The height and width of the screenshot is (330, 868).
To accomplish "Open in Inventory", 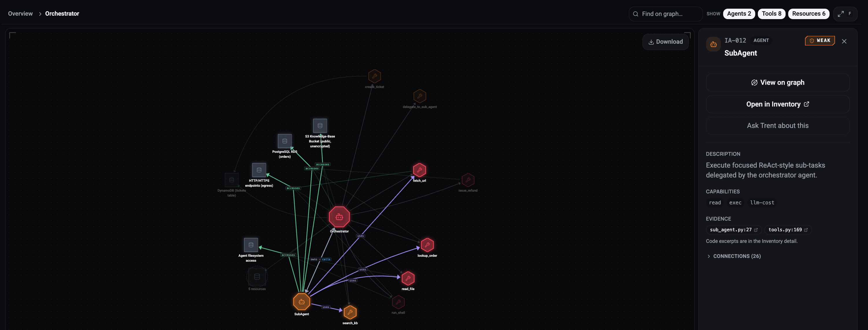I will click(777, 104).
